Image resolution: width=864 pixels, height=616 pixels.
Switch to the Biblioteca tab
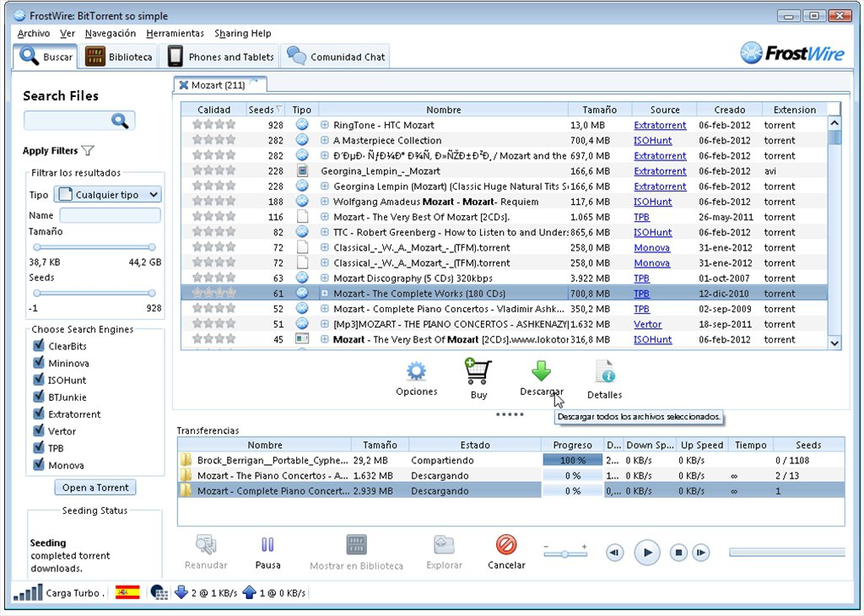pyautogui.click(x=120, y=57)
